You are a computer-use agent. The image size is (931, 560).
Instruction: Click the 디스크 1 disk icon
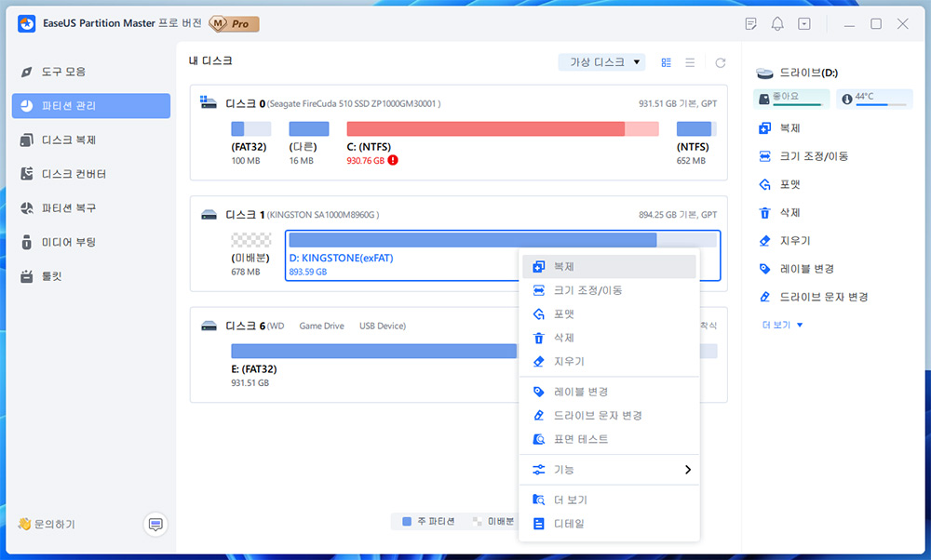point(209,214)
